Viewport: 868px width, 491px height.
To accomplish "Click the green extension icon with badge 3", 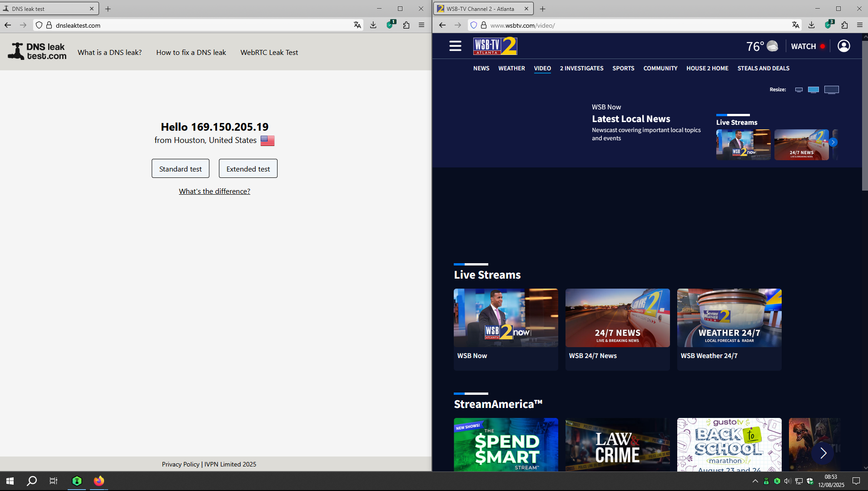I will pos(828,25).
